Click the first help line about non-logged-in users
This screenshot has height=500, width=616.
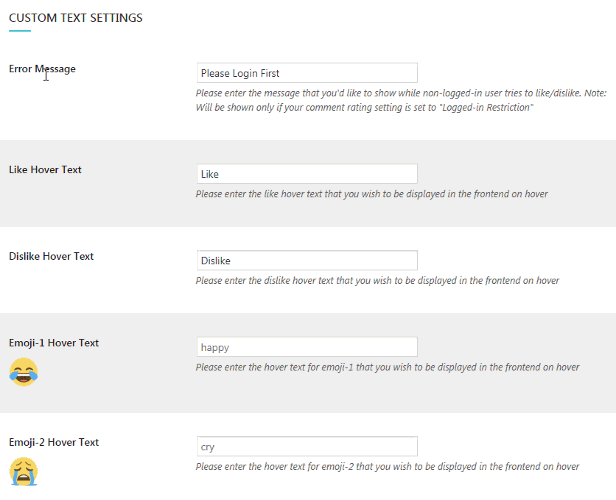pyautogui.click(x=401, y=93)
